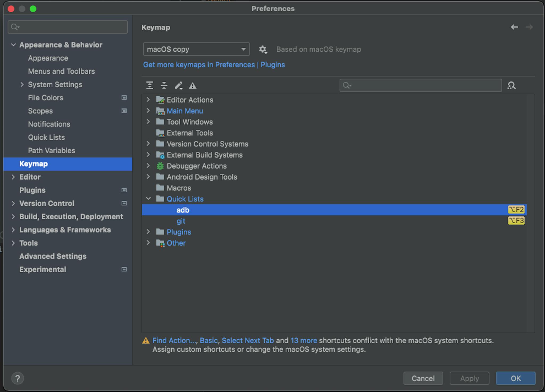545x392 pixels.
Task: Click the Cancel button
Action: (423, 378)
